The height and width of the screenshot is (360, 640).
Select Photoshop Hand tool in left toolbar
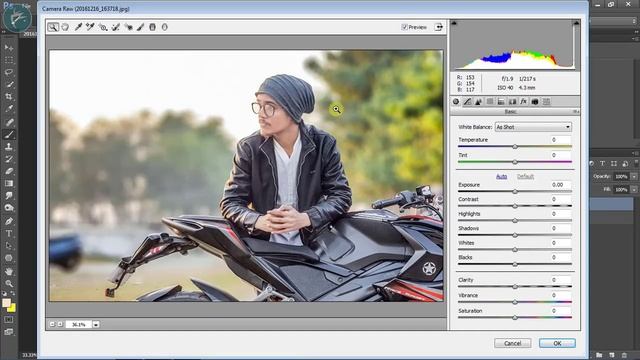pyautogui.click(x=9, y=271)
